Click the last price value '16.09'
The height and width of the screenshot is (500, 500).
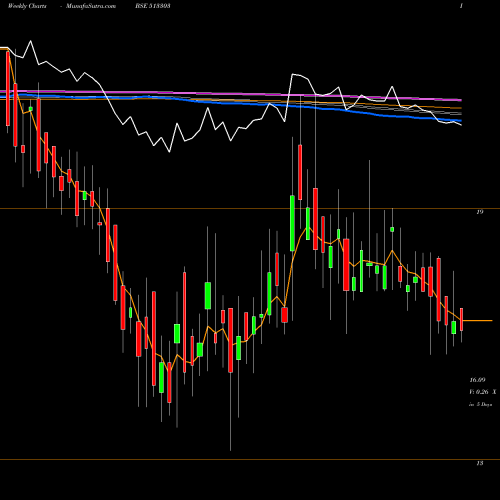tap(477, 380)
